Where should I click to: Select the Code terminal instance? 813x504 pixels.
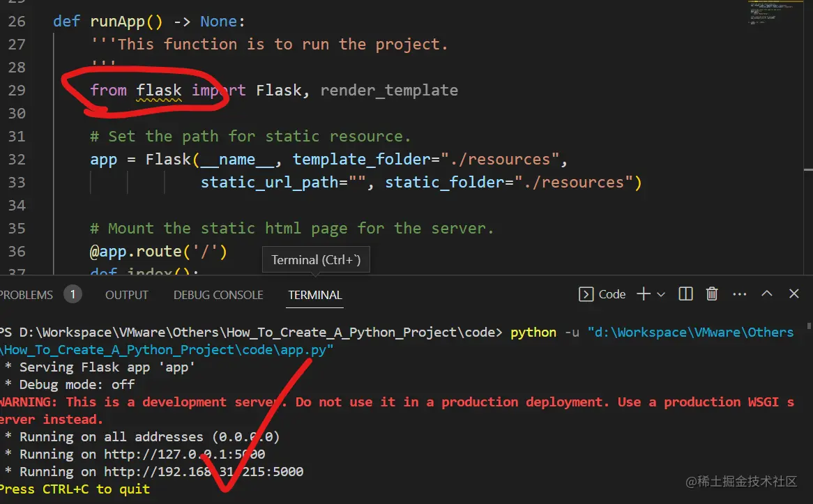pos(602,294)
